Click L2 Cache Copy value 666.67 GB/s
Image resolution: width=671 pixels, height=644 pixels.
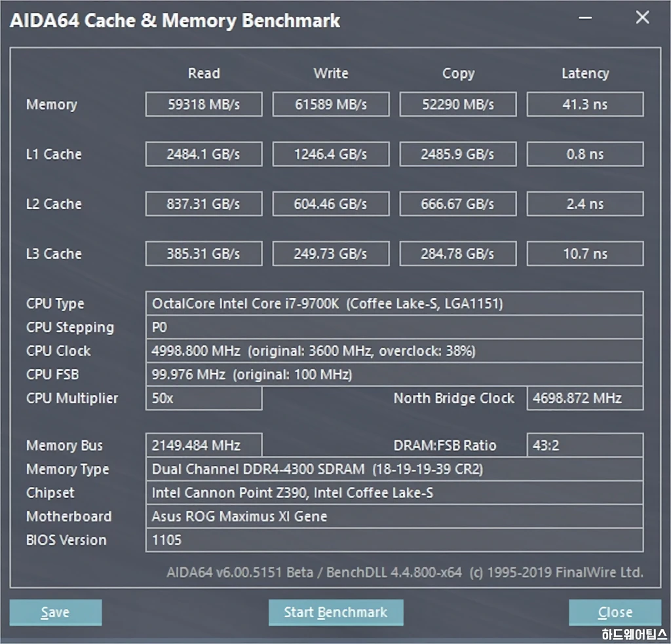pyautogui.click(x=458, y=204)
